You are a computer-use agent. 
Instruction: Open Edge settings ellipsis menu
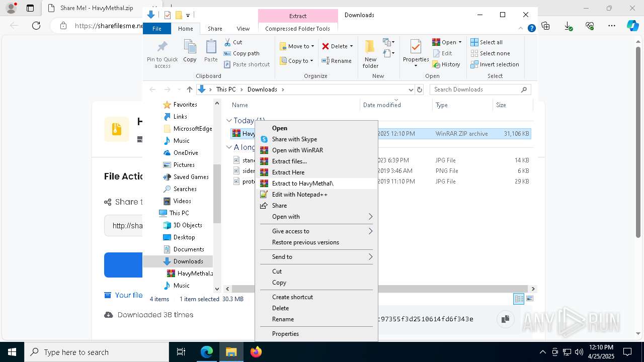pyautogui.click(x=612, y=26)
